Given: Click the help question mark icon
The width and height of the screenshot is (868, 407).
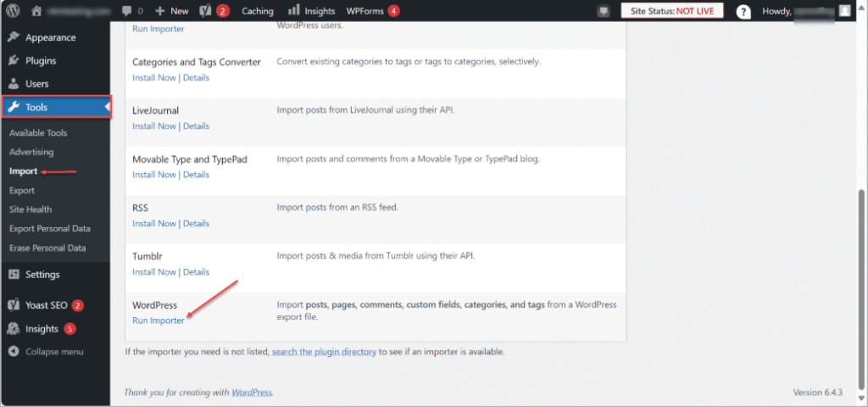Looking at the screenshot, I should point(743,12).
